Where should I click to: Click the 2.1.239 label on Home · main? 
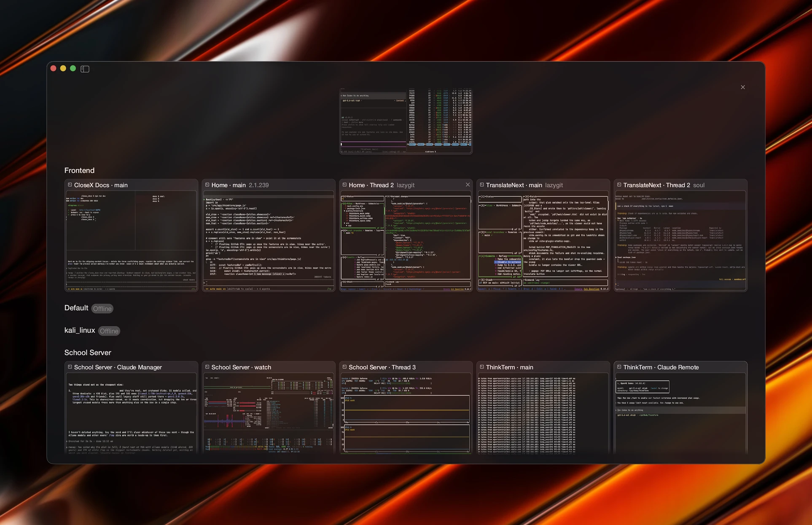click(x=258, y=185)
